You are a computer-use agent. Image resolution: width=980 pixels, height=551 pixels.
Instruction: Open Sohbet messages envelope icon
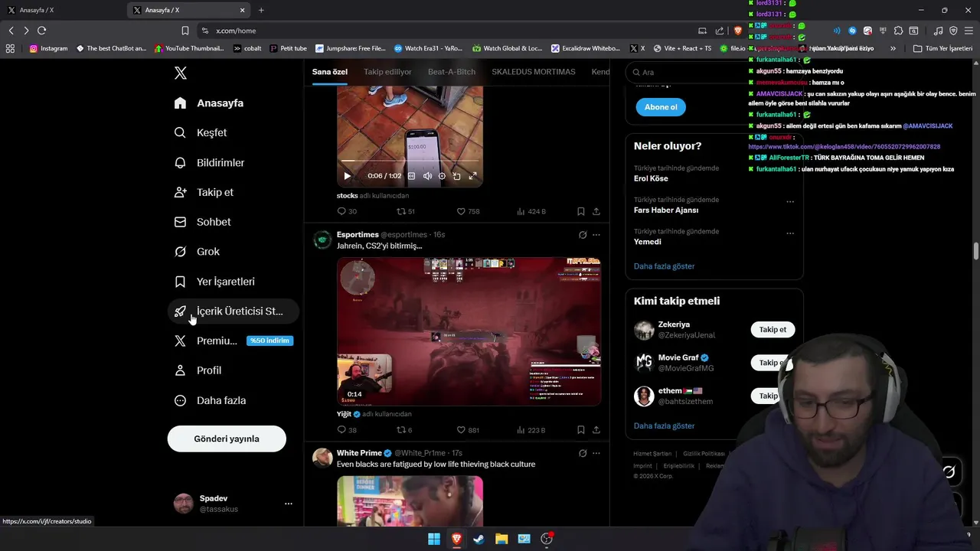click(x=180, y=222)
